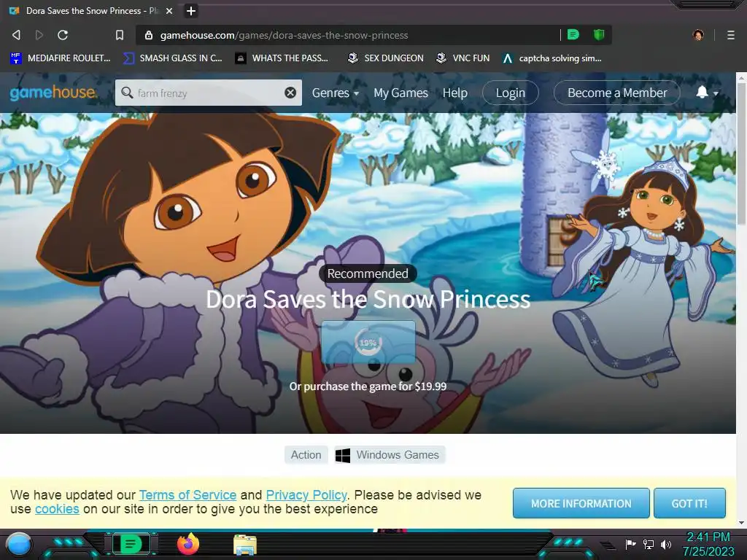
Task: Click the flag Action Center tray icon
Action: pyautogui.click(x=631, y=544)
